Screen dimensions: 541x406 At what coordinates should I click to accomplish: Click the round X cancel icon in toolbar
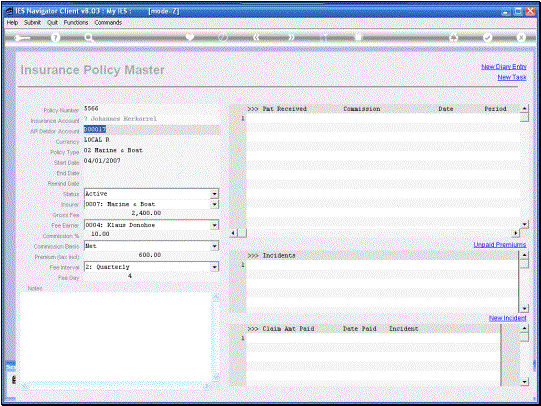(521, 38)
